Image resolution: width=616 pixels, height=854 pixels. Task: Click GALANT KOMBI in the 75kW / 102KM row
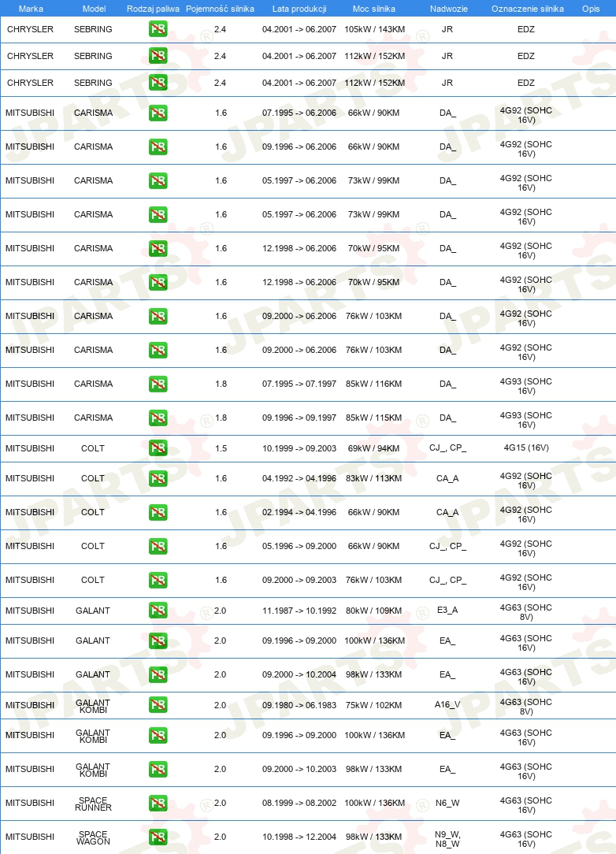pos(93,707)
